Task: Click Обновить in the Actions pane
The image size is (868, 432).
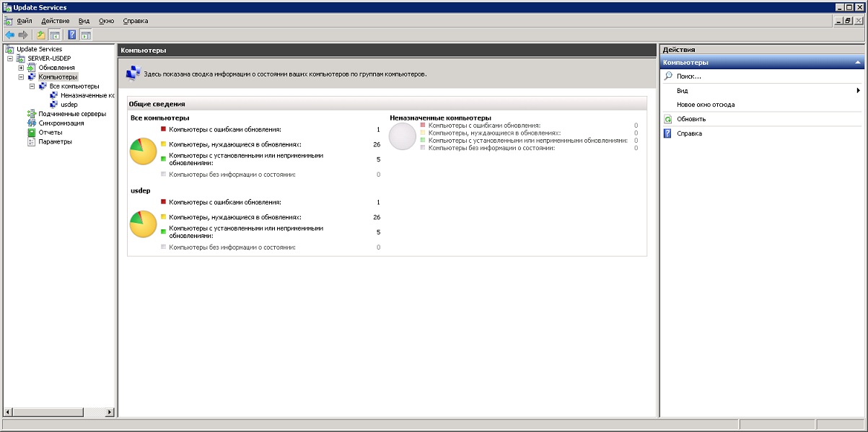Action: pos(691,119)
